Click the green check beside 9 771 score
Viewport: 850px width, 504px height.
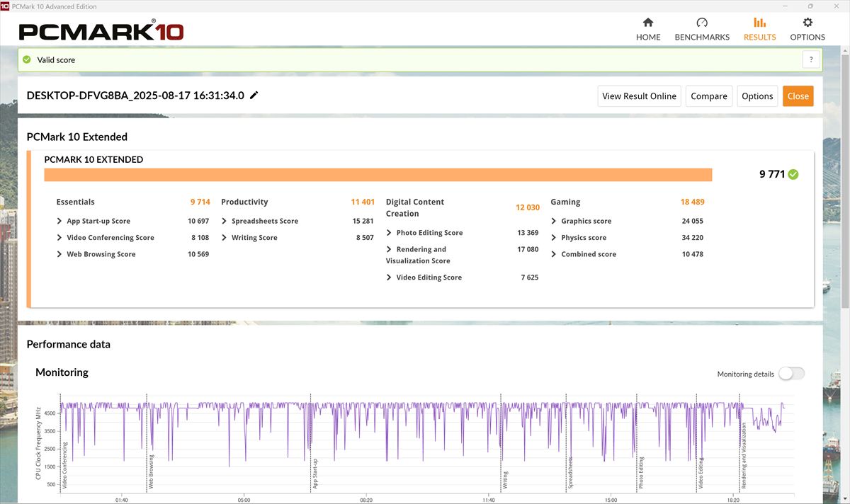pos(793,174)
